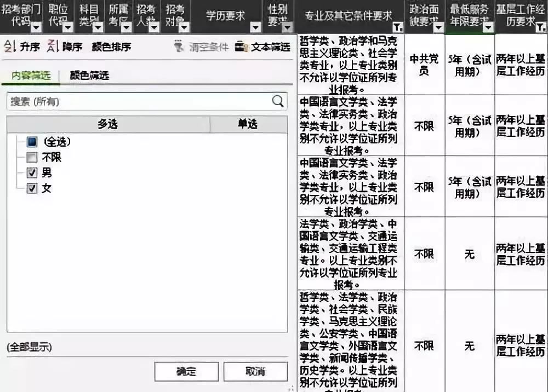Click filter icon on 基层工作经历 column header

(542, 27)
